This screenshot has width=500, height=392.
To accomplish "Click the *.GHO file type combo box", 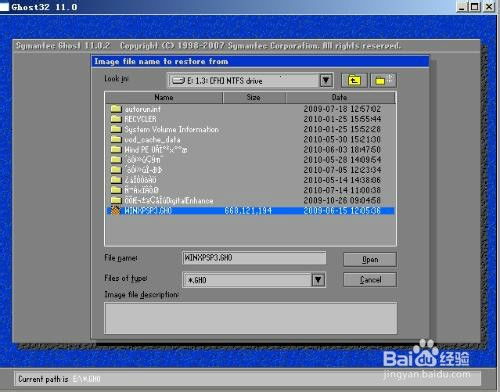I will tap(254, 280).
